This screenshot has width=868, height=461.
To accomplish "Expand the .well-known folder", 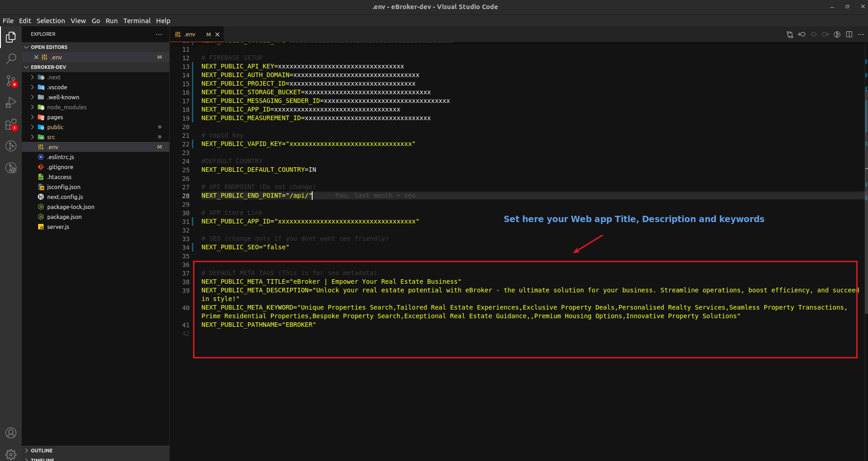I will [x=95, y=97].
